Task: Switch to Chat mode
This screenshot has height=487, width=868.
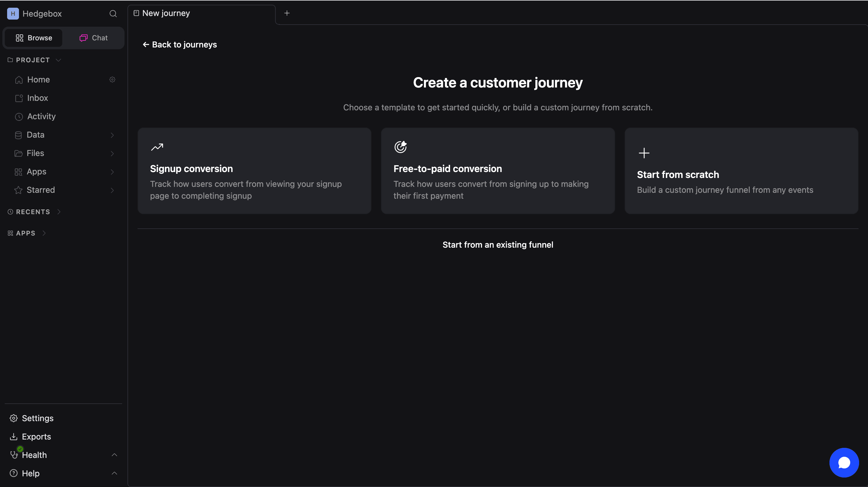Action: click(93, 38)
